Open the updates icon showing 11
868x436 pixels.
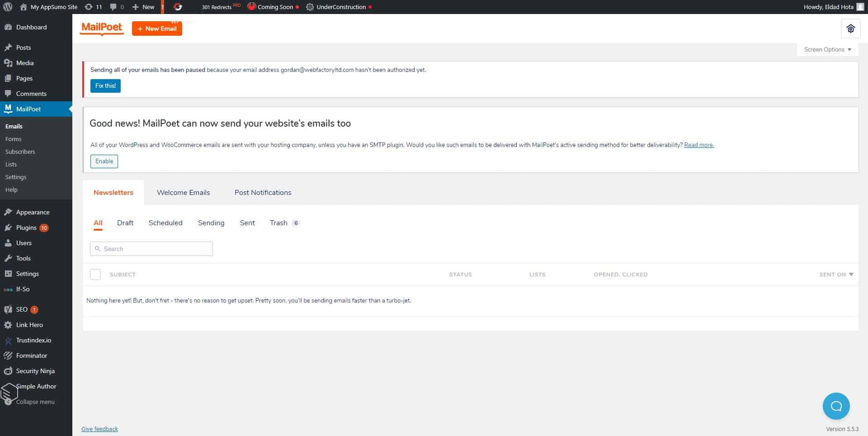pos(93,7)
